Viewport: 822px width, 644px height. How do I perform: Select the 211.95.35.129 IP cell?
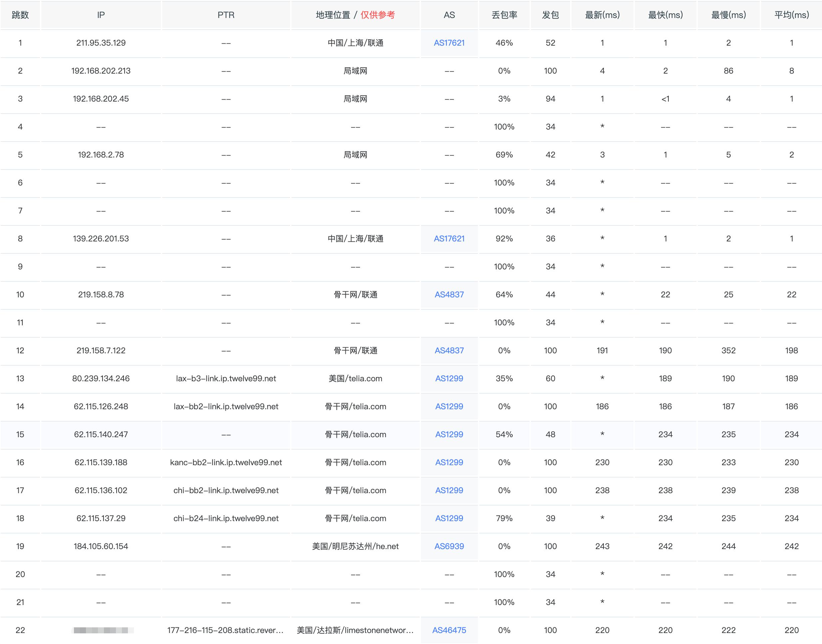101,43
